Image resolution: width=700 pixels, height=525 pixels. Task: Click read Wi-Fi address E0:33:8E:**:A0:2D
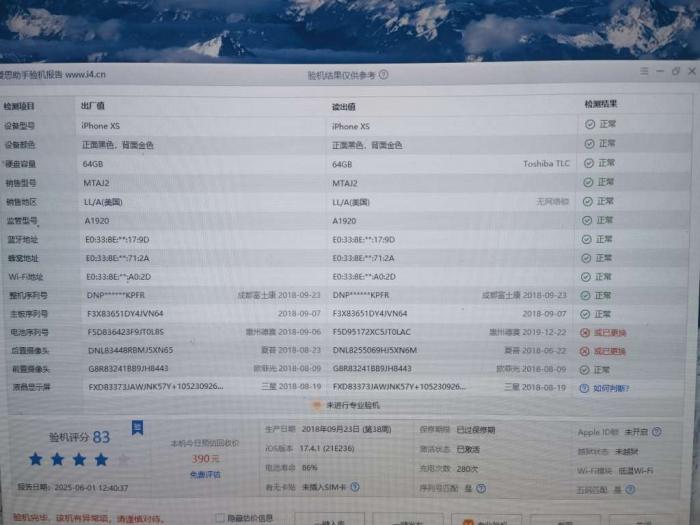click(x=364, y=277)
